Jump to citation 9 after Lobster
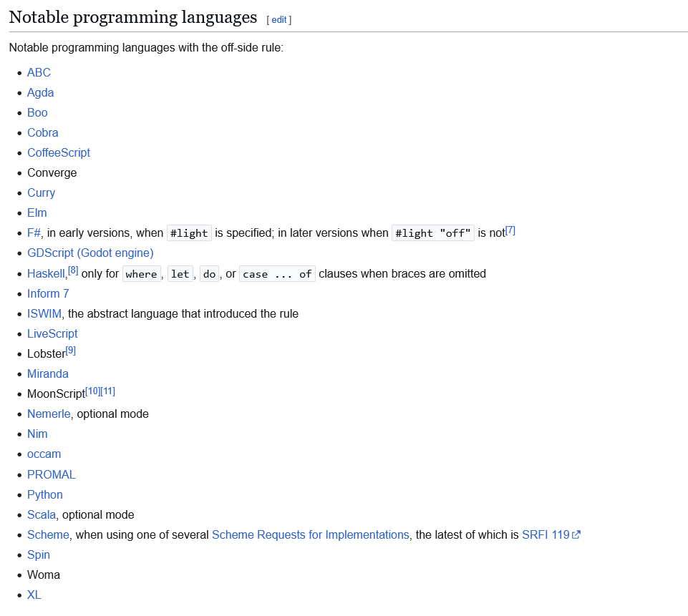 71,351
